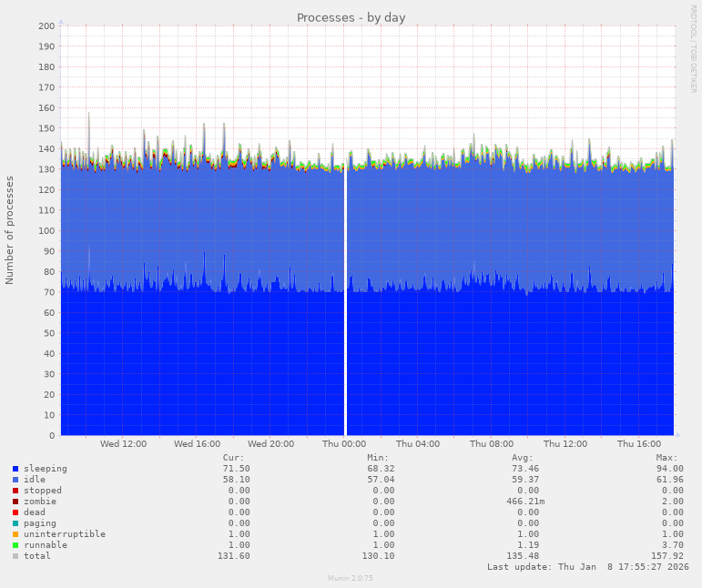Select the orange uninterruptible legend swatch
Image resolution: width=702 pixels, height=588 pixels.
tap(15, 534)
